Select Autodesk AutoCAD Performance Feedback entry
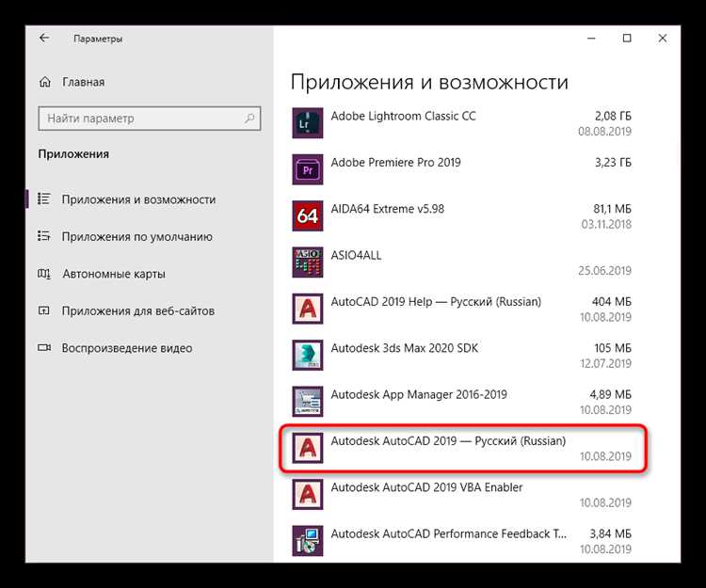Screen dimensions: 706x588 (x=448, y=533)
